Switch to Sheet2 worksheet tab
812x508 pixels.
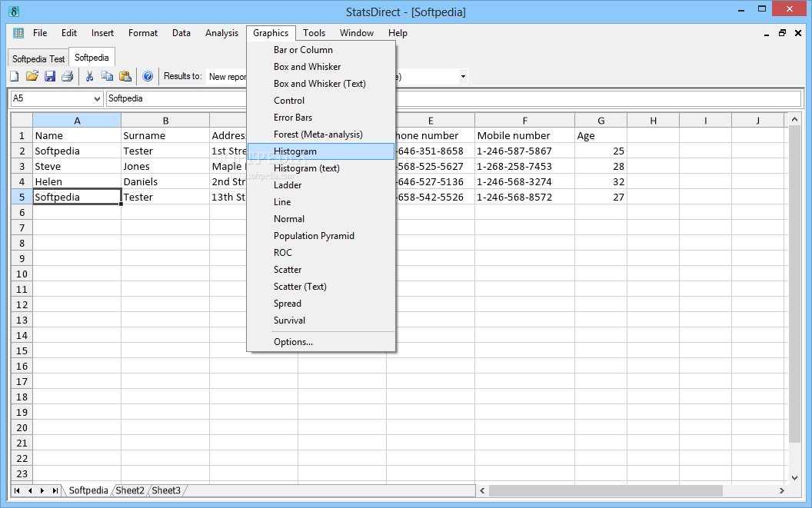(130, 490)
